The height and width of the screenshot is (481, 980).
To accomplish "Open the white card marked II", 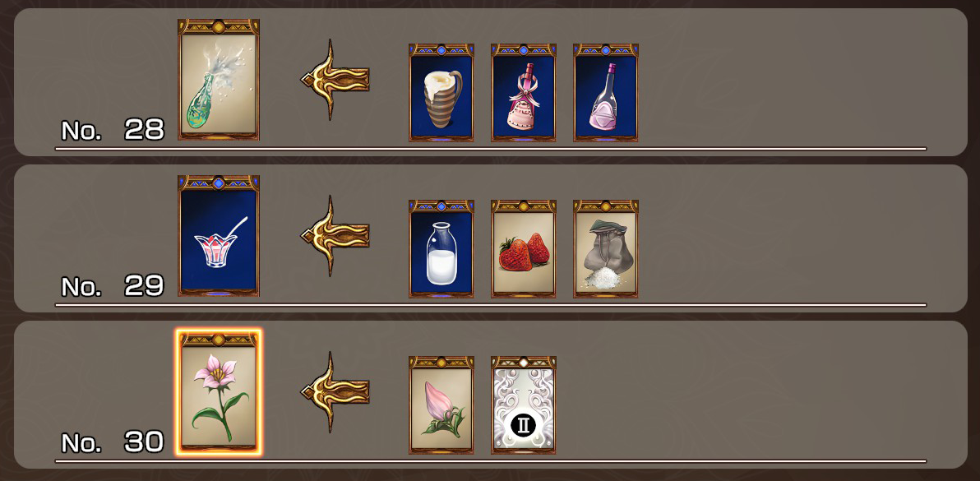I will click(524, 405).
